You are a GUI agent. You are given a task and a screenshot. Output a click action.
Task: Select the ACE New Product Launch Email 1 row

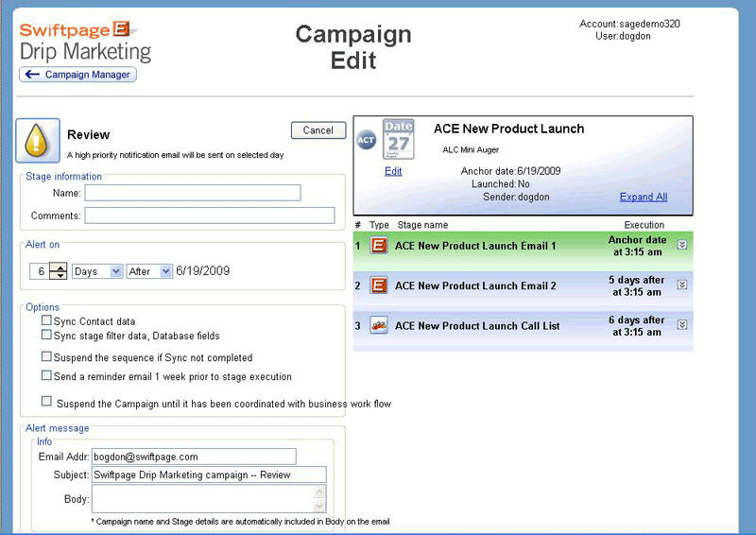pos(524,250)
